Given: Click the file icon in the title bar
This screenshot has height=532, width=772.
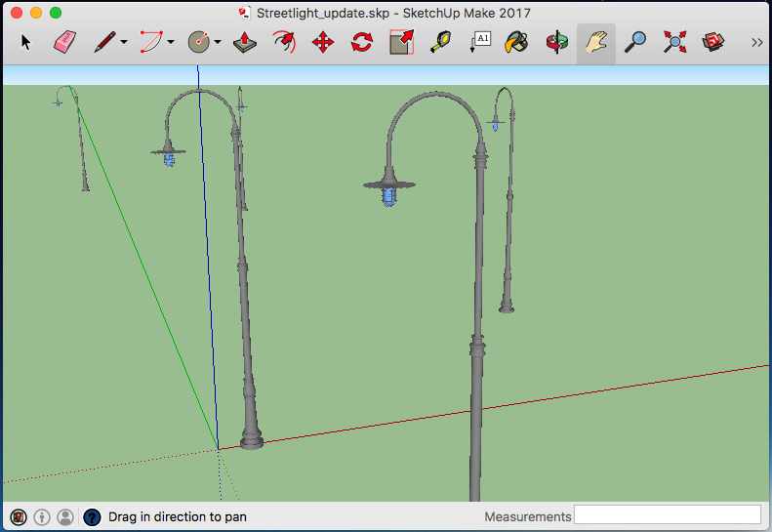Looking at the screenshot, I should point(245,13).
